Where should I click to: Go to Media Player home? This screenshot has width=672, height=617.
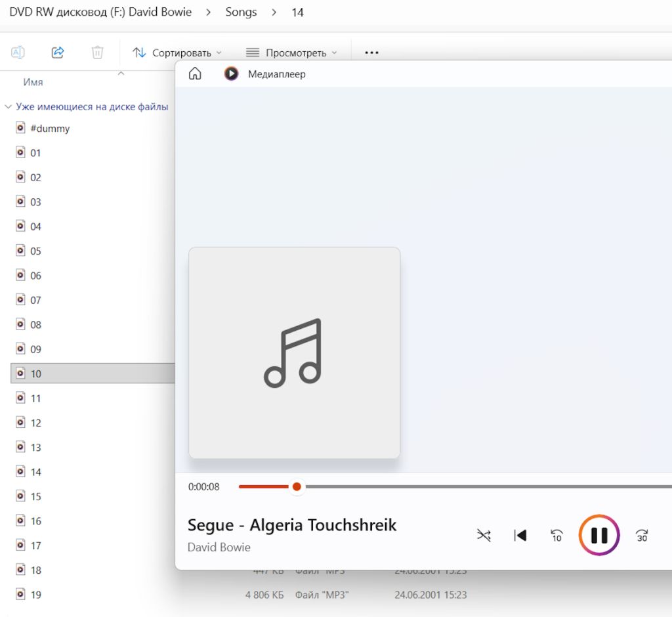coord(195,74)
